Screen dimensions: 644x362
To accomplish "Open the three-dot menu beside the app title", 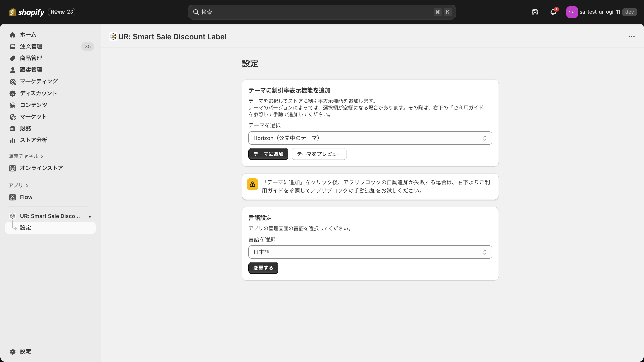I will point(632,37).
